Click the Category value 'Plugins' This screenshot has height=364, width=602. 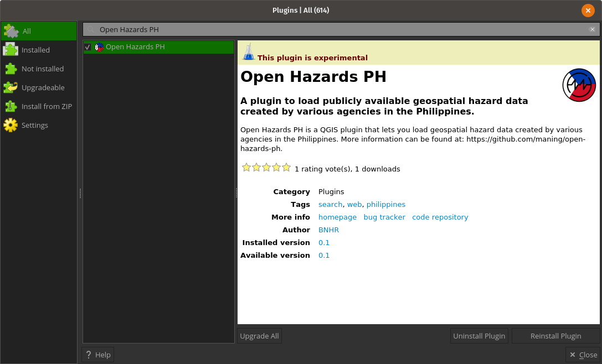pos(331,192)
